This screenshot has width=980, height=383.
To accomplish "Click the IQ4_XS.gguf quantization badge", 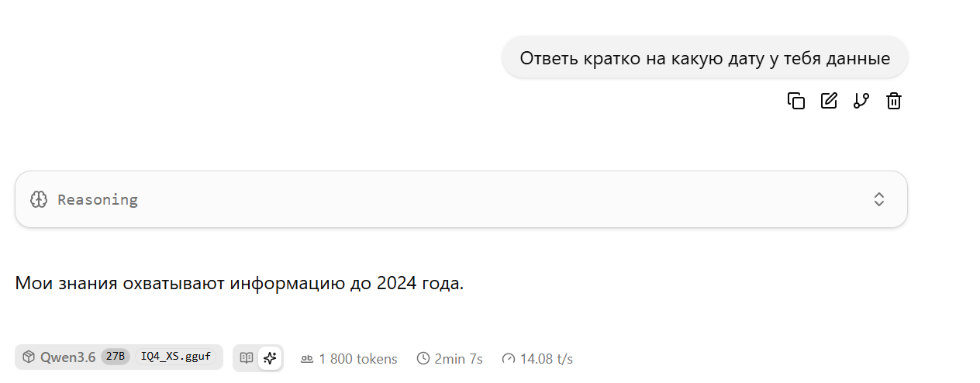I will [176, 357].
